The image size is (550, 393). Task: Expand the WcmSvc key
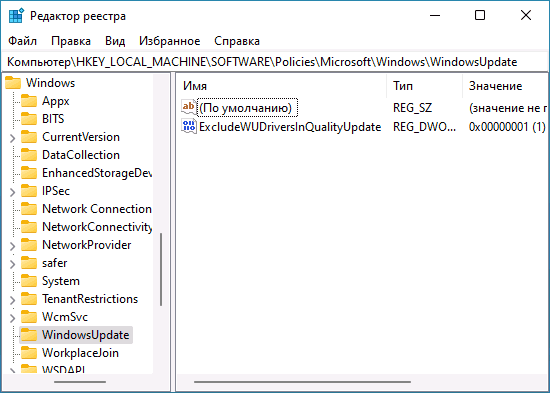tap(13, 318)
